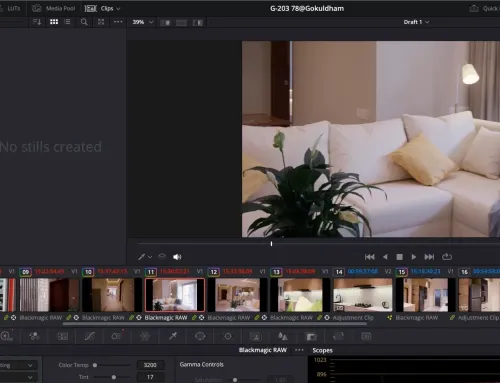500x383 pixels.
Task: Toggle the Clips panel button
Action: tap(99, 8)
